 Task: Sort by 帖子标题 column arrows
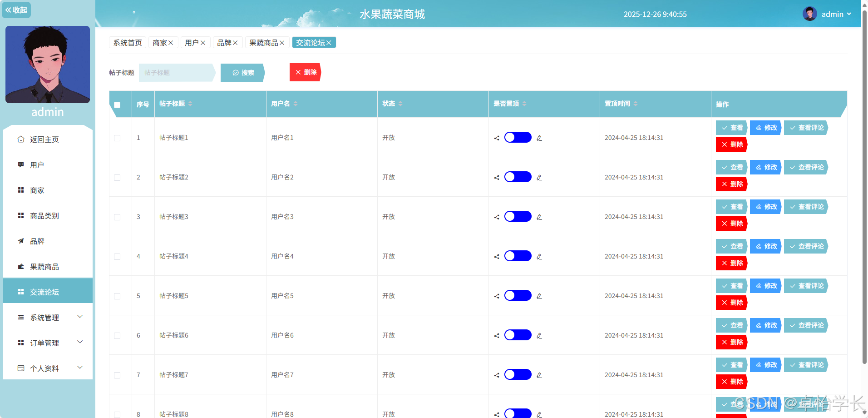click(x=190, y=104)
